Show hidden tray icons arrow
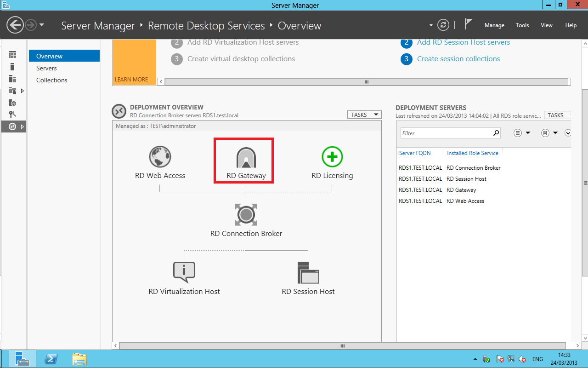 pyautogui.click(x=475, y=359)
